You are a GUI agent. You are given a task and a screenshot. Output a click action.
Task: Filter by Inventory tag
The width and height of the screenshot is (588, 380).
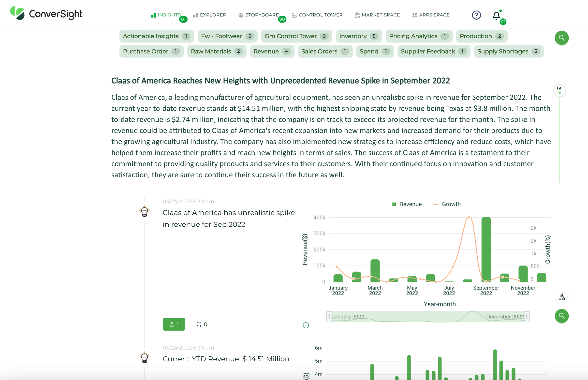tap(359, 36)
